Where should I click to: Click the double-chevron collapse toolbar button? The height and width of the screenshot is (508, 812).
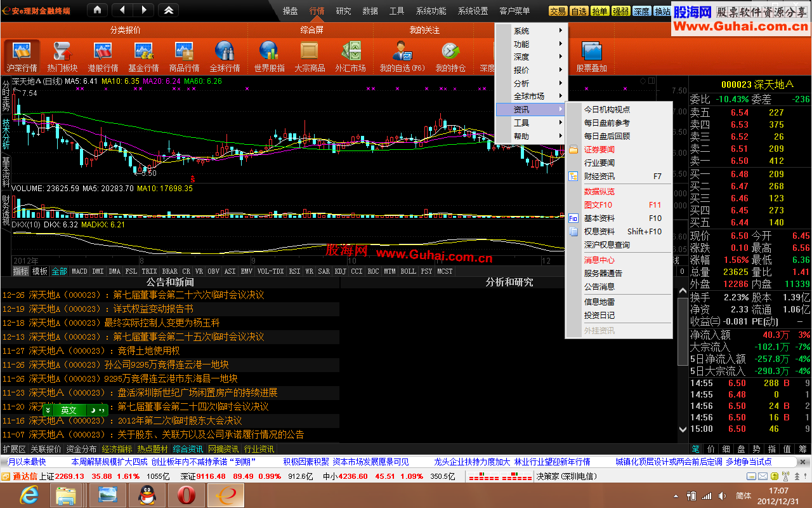point(167,10)
